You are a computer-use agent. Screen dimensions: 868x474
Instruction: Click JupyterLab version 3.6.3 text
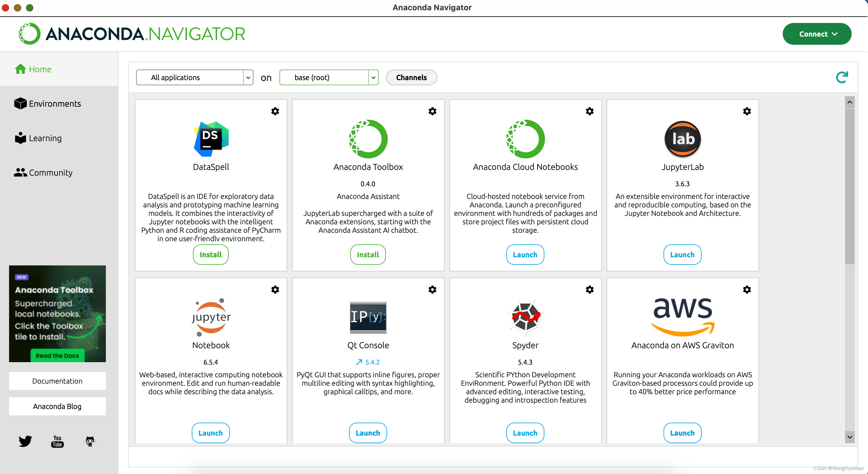[x=682, y=184]
